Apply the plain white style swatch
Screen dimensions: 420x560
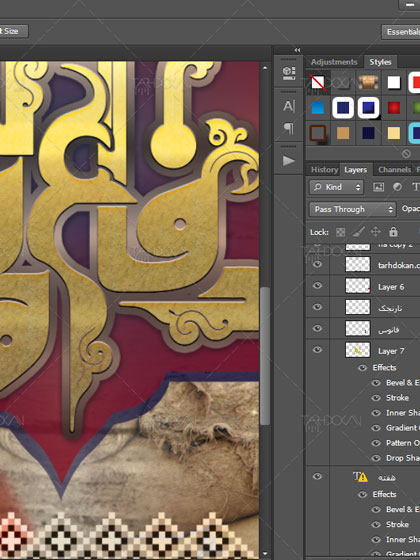click(394, 82)
